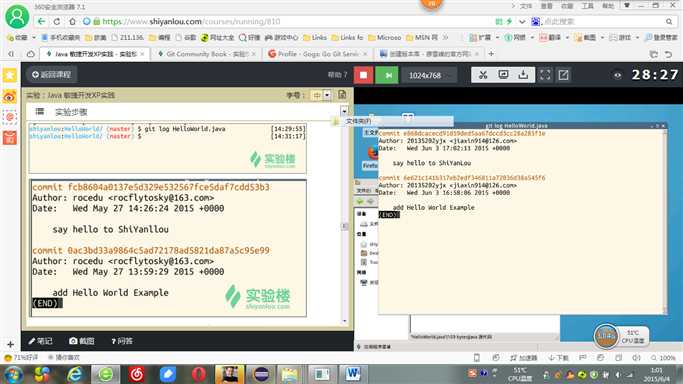This screenshot has height=384, width=683.
Task: Stop the lab with the red square button
Action: 363,75
